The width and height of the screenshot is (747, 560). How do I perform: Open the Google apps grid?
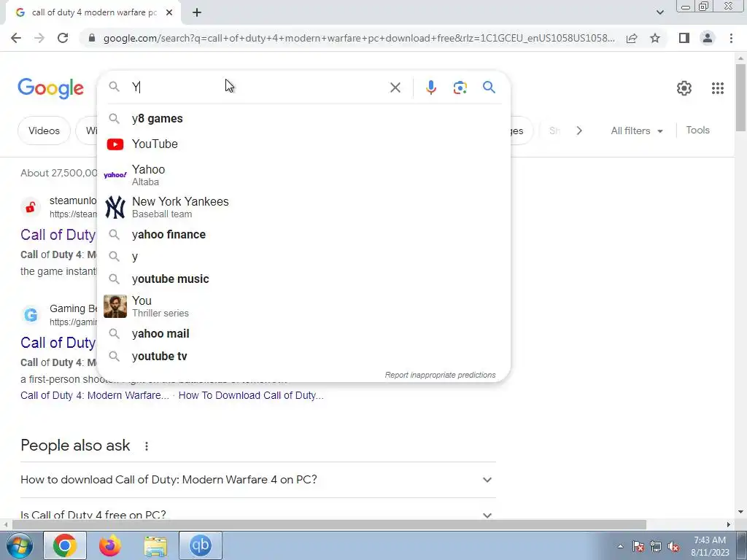pyautogui.click(x=718, y=88)
